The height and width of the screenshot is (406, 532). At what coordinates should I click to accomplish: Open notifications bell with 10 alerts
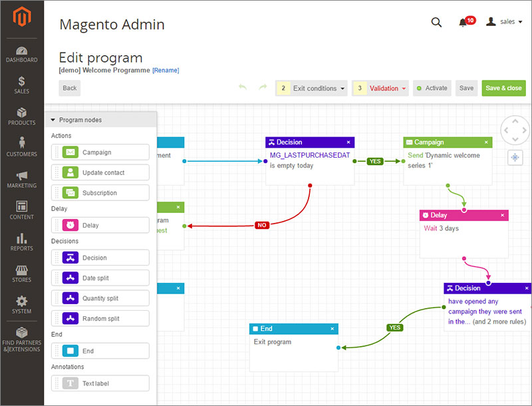click(x=467, y=22)
